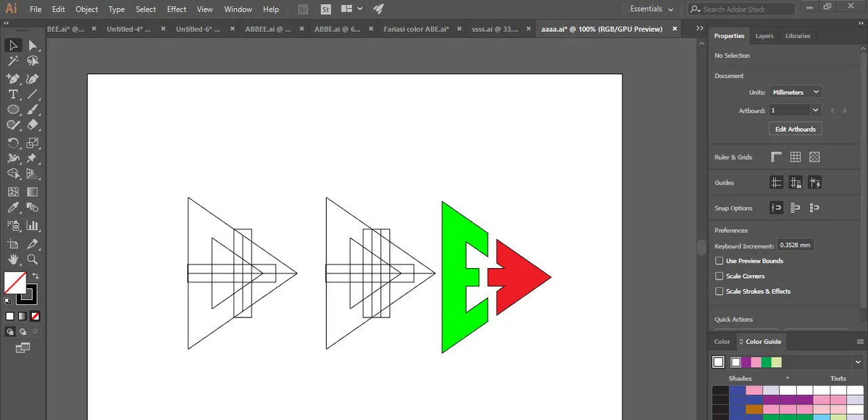
Task: Open the Essentials workspace dropdown
Action: point(652,9)
